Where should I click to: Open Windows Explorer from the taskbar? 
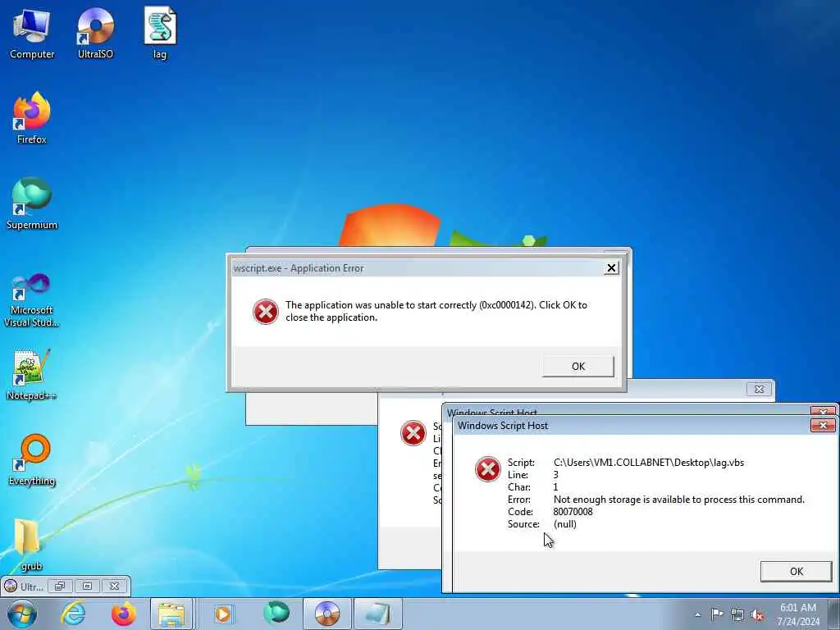[171, 614]
